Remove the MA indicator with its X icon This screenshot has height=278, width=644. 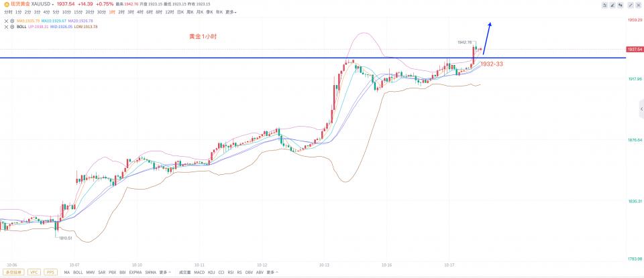6,20
